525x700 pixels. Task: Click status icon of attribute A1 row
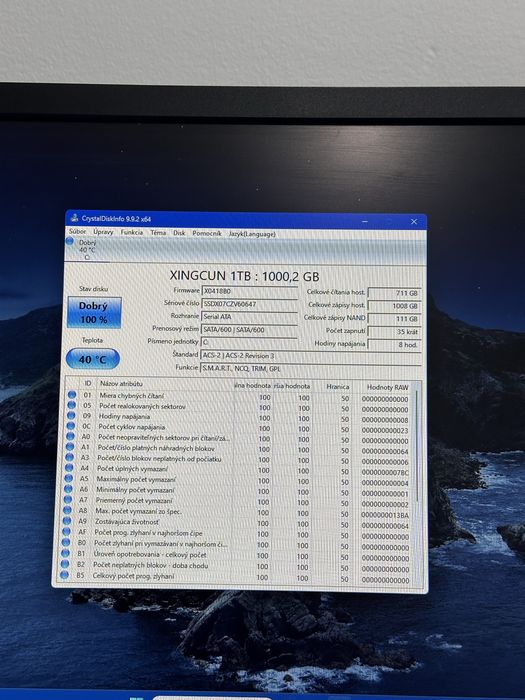[x=70, y=446]
